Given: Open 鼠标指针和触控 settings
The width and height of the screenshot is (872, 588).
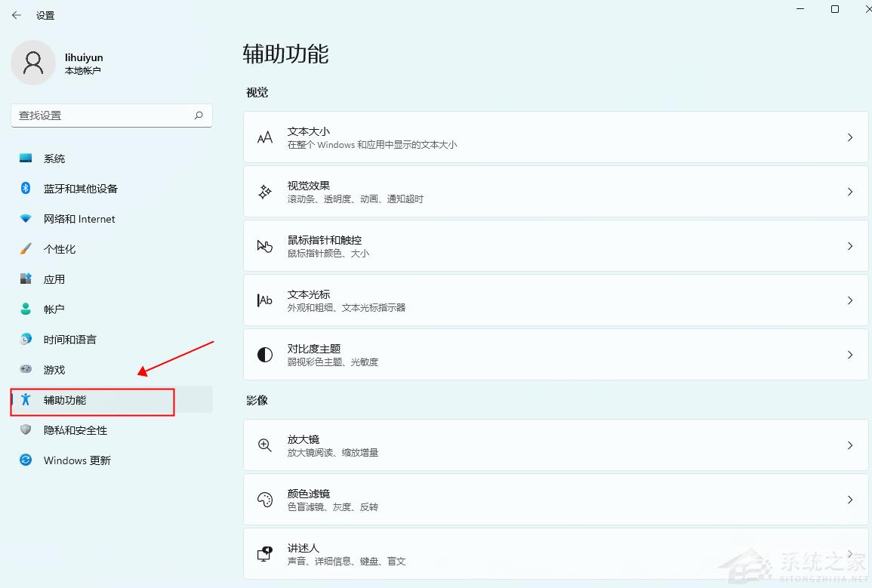Looking at the screenshot, I should click(x=556, y=245).
